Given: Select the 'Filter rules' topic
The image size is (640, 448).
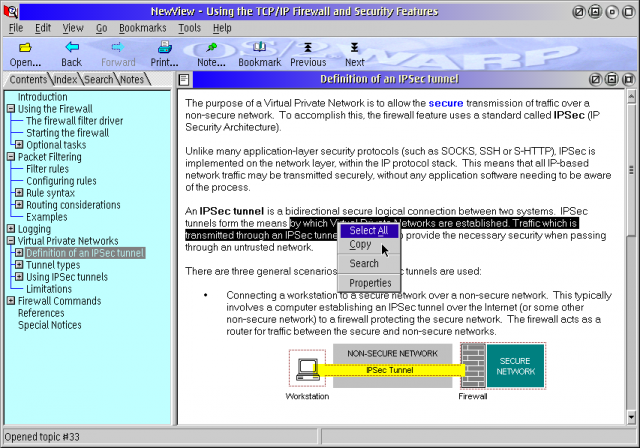Looking at the screenshot, I should pos(47,169).
